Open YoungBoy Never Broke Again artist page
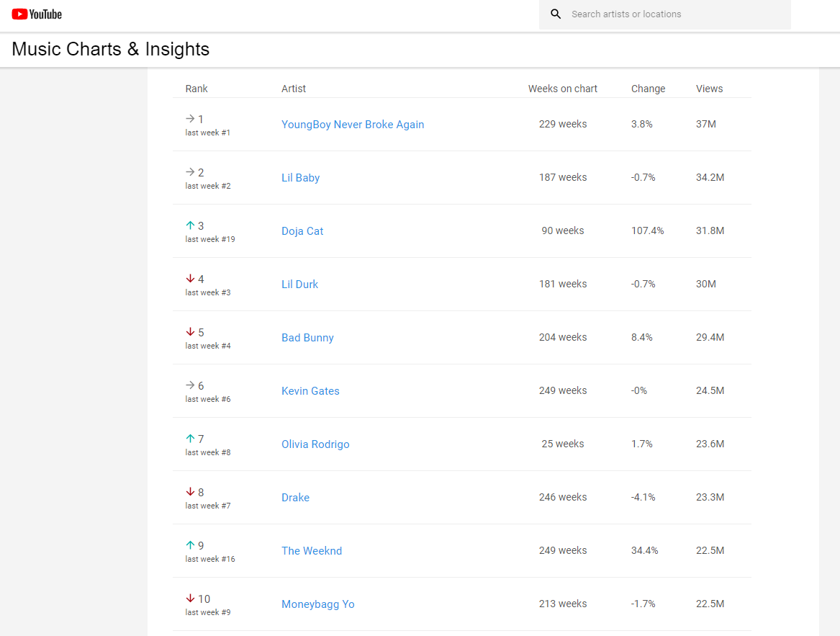The height and width of the screenshot is (636, 840). pos(353,125)
